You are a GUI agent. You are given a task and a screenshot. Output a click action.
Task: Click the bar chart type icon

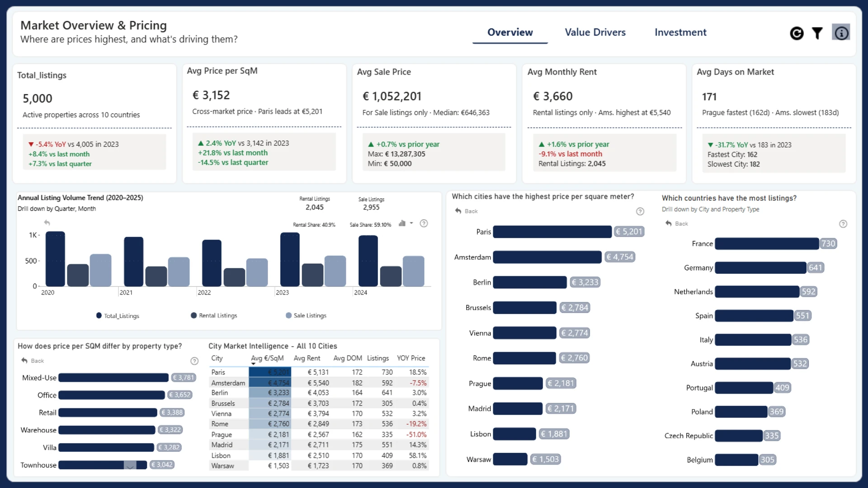pyautogui.click(x=402, y=223)
